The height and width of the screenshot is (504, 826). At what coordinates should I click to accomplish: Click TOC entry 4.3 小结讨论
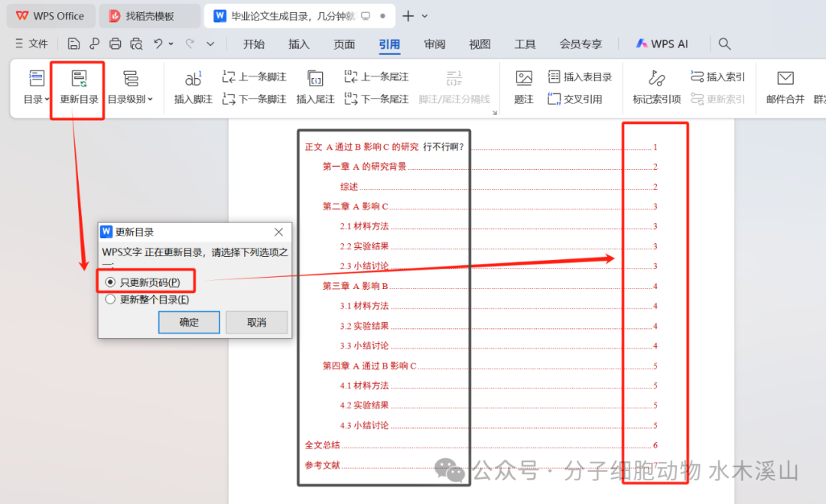tap(364, 425)
